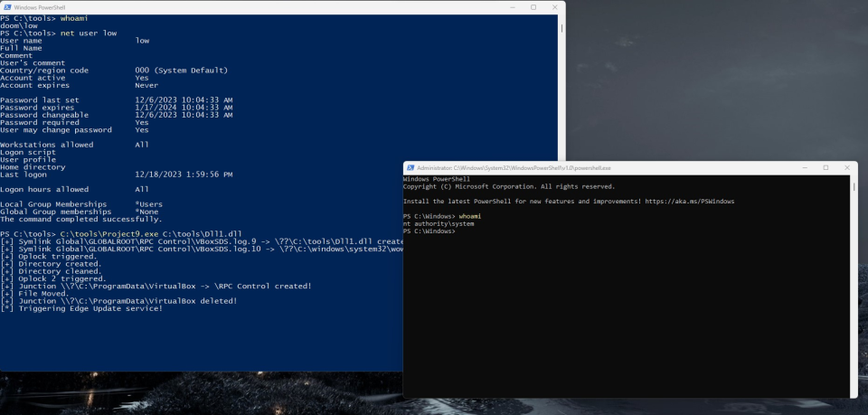Click the 'User profile' row

click(28, 159)
